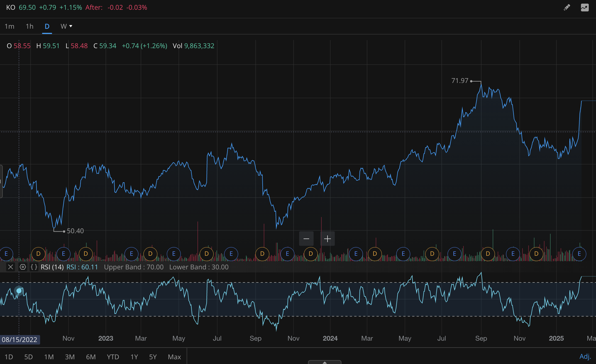Switch to the 1h interval tab
Screen dimensions: 596x364
click(x=30, y=26)
